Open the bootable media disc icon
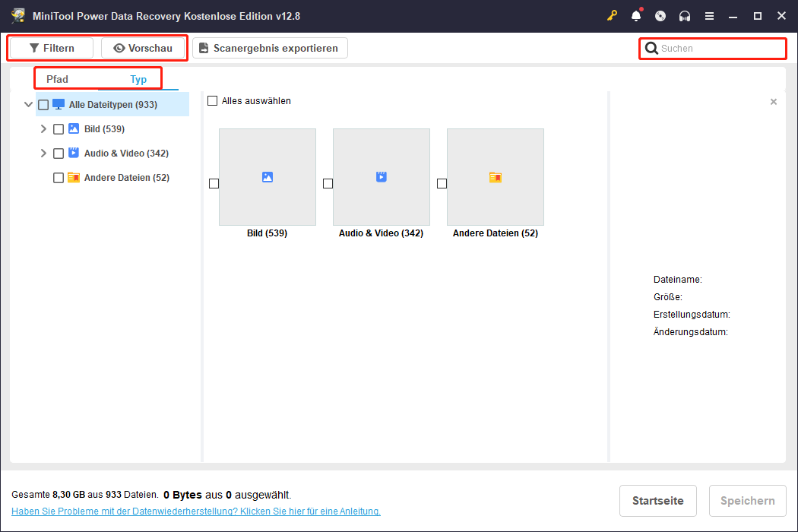 coord(660,14)
